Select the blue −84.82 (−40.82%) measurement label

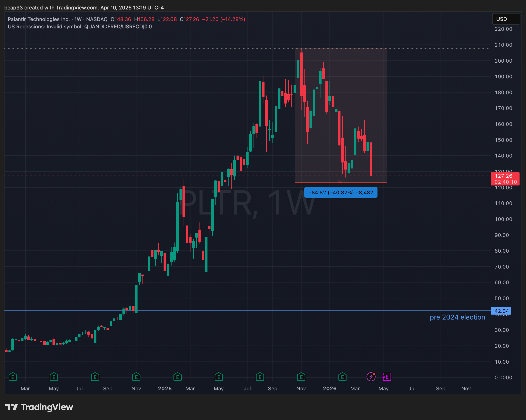pyautogui.click(x=340, y=192)
